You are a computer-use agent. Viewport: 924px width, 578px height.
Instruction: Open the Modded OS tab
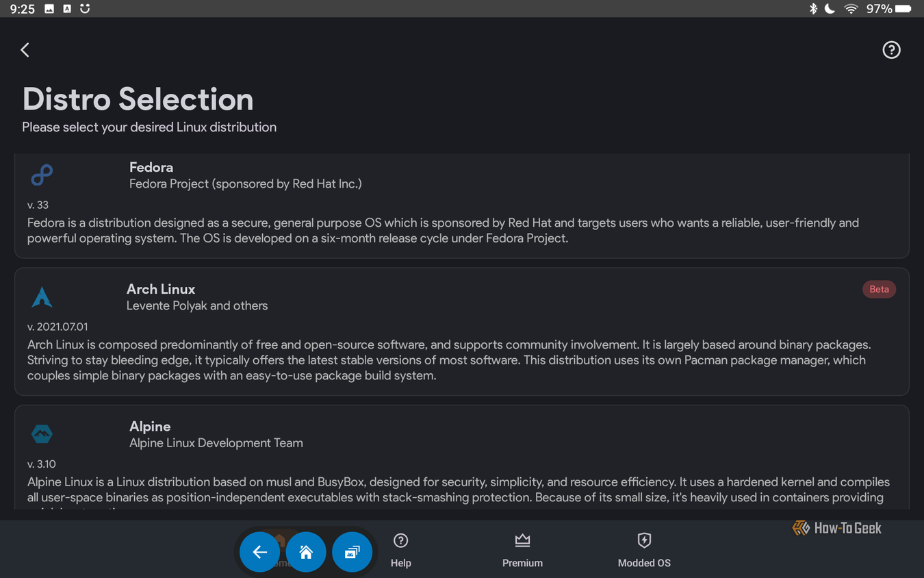point(644,551)
